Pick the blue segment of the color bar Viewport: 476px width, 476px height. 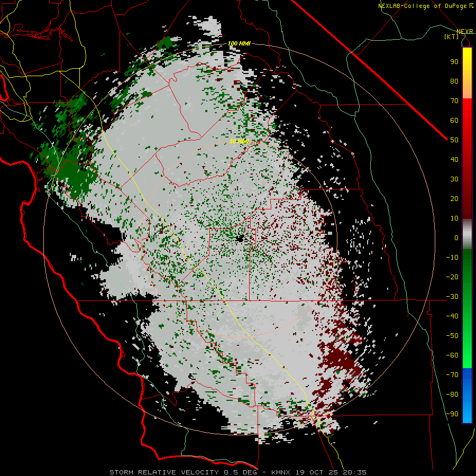[x=467, y=395]
